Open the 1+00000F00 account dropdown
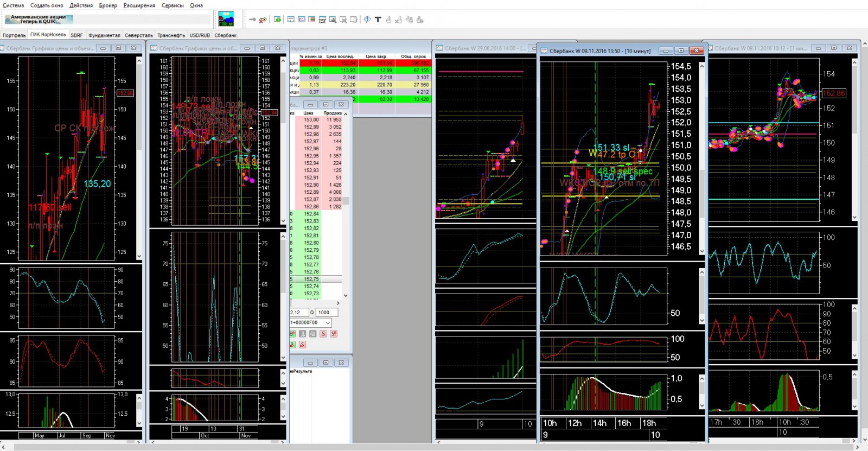The height and width of the screenshot is (451, 868). pos(328,323)
